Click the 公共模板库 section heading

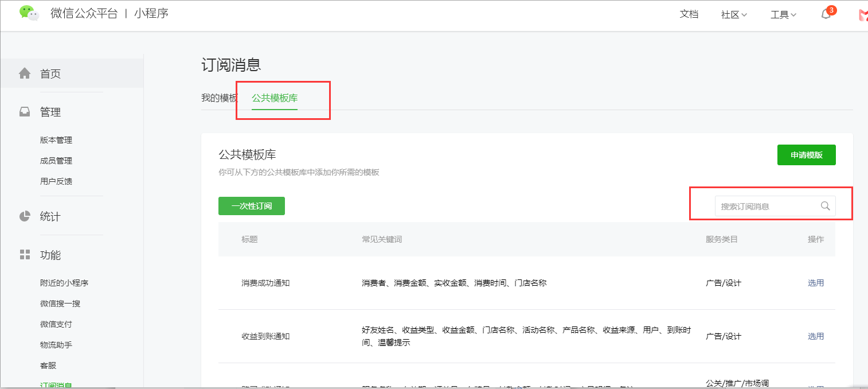click(x=248, y=155)
